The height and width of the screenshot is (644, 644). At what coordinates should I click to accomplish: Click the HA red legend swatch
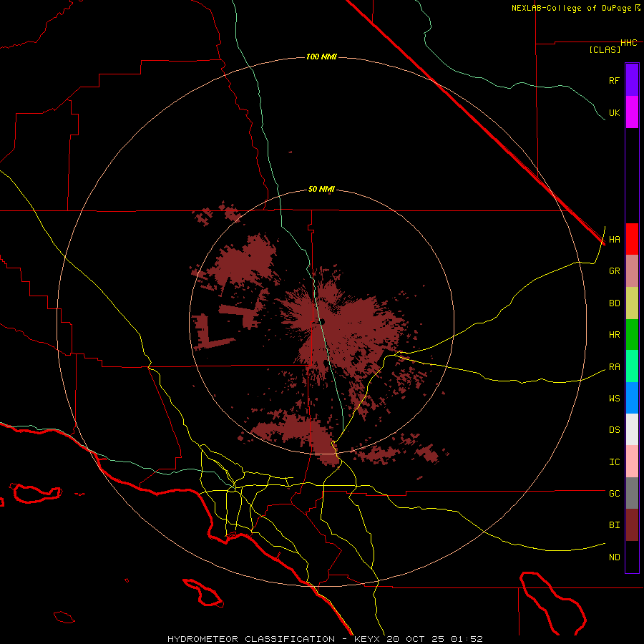[632, 239]
